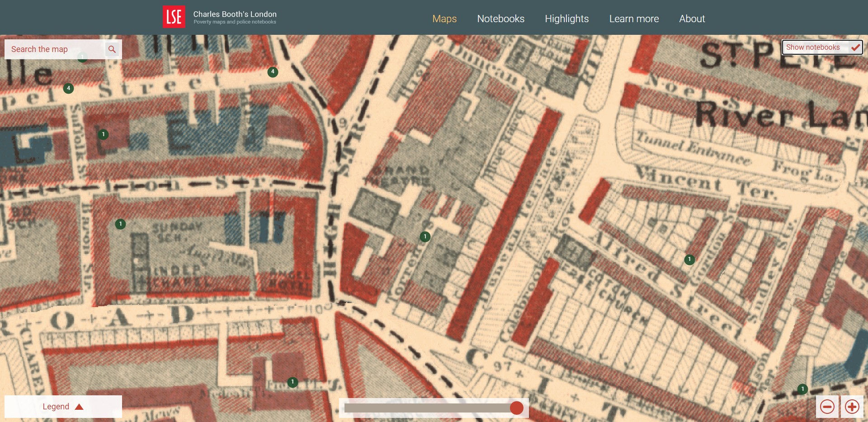Open notebook marker beside Sunday School
Viewport: 868px width, 422px height.
[120, 224]
